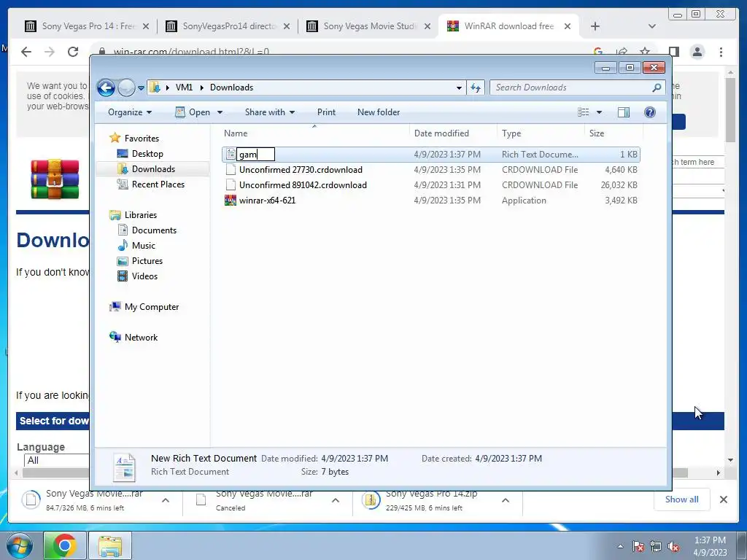The width and height of the screenshot is (747, 560).
Task: Click the search magnifier icon
Action: (657, 87)
